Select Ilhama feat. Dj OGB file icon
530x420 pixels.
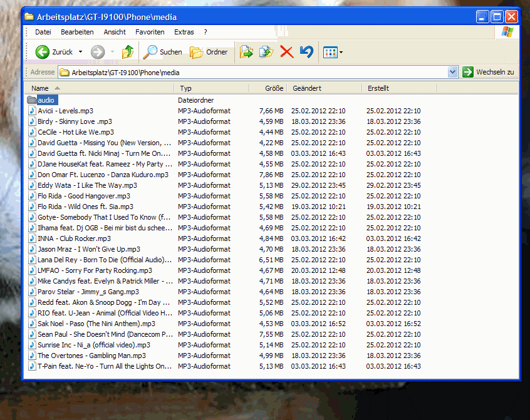point(32,228)
